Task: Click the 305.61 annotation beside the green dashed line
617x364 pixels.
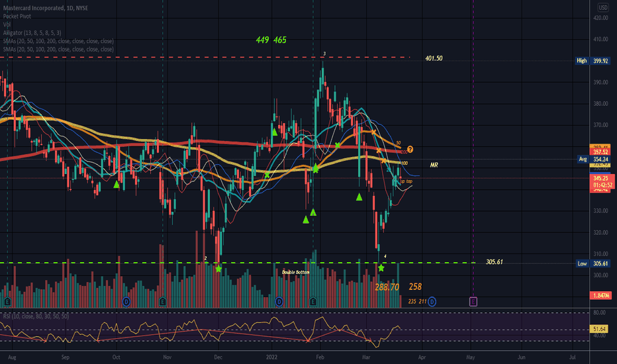Action: (x=495, y=261)
